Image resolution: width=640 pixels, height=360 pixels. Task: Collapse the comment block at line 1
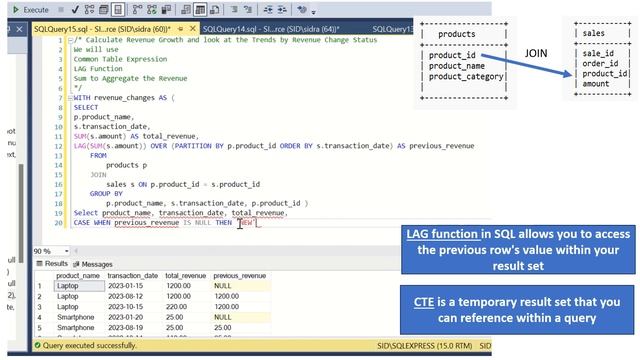tap(71, 40)
